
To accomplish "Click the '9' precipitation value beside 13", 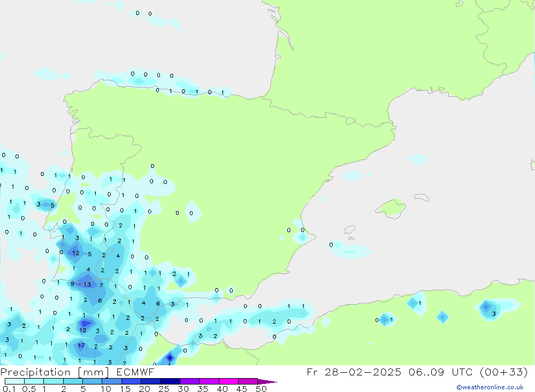I will (x=72, y=283).
